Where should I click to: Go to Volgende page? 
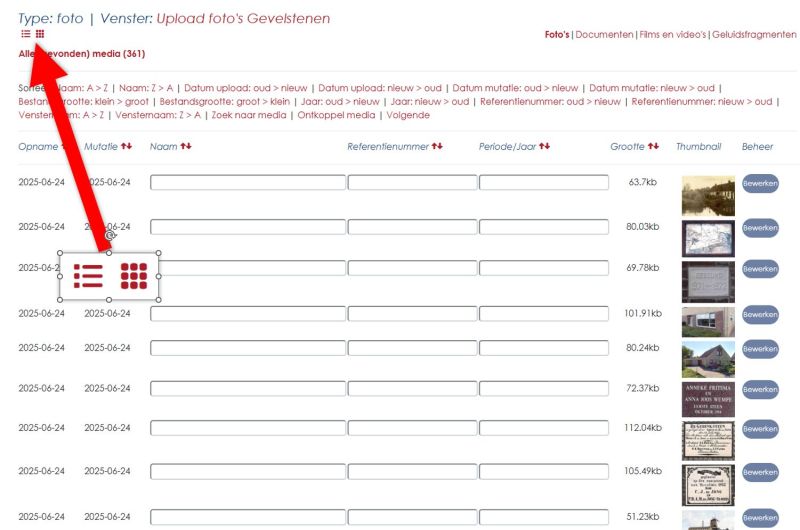pyautogui.click(x=408, y=115)
